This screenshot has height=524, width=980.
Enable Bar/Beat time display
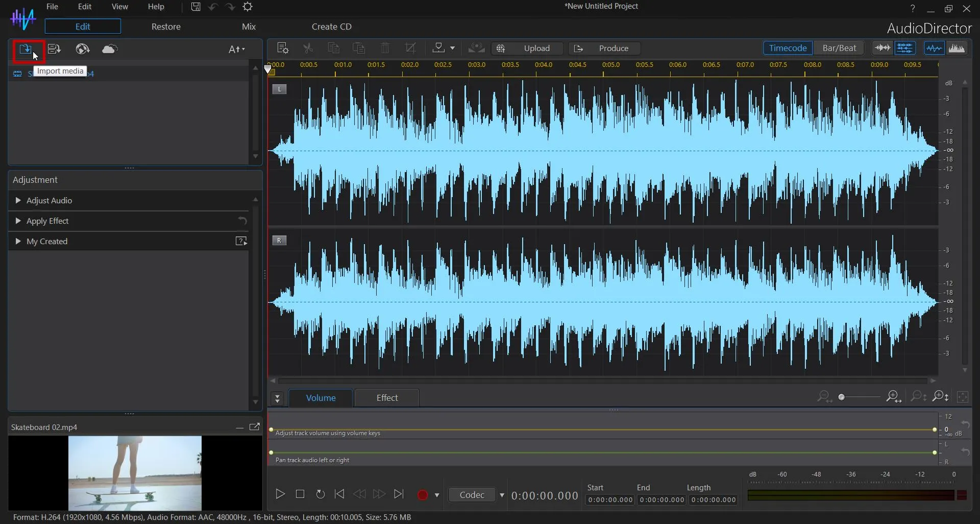[839, 47]
